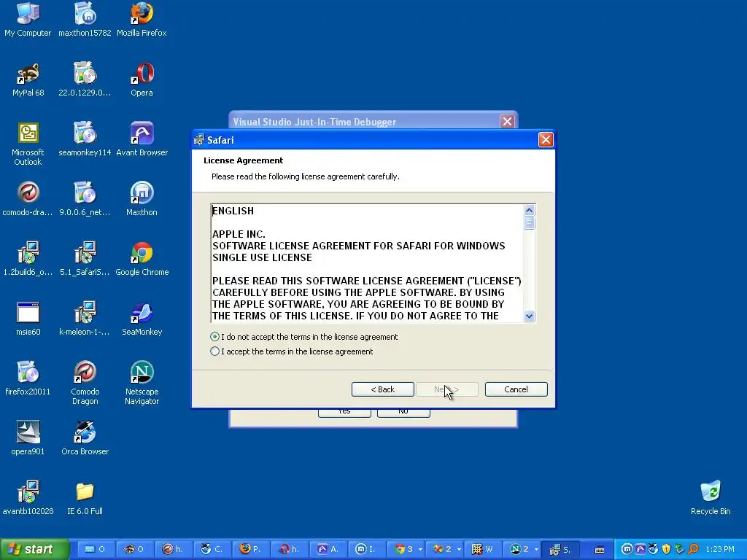Viewport: 747px width, 560px height.
Task: Click No in the Just-In-Time Debugger window
Action: pyautogui.click(x=403, y=413)
